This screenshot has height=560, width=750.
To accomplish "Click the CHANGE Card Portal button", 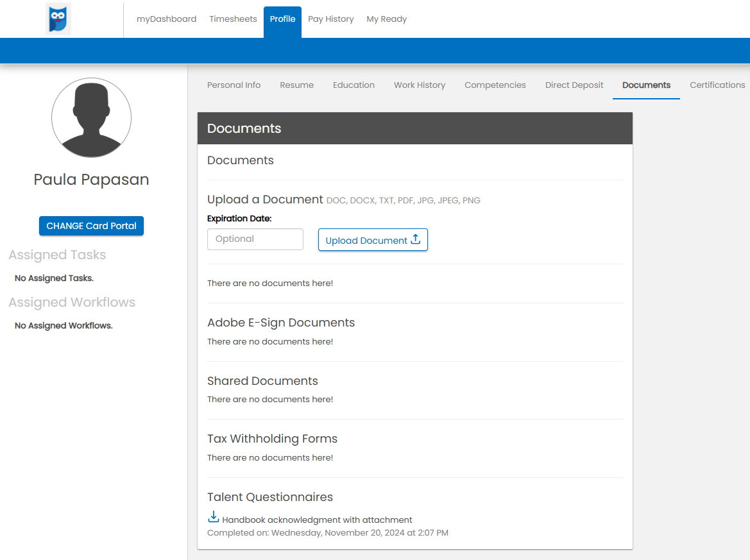I will 91,226.
